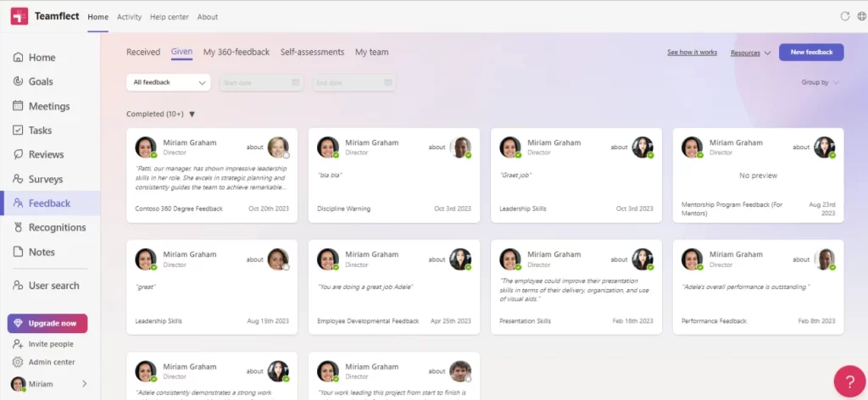Click the Start date input field

tap(261, 82)
